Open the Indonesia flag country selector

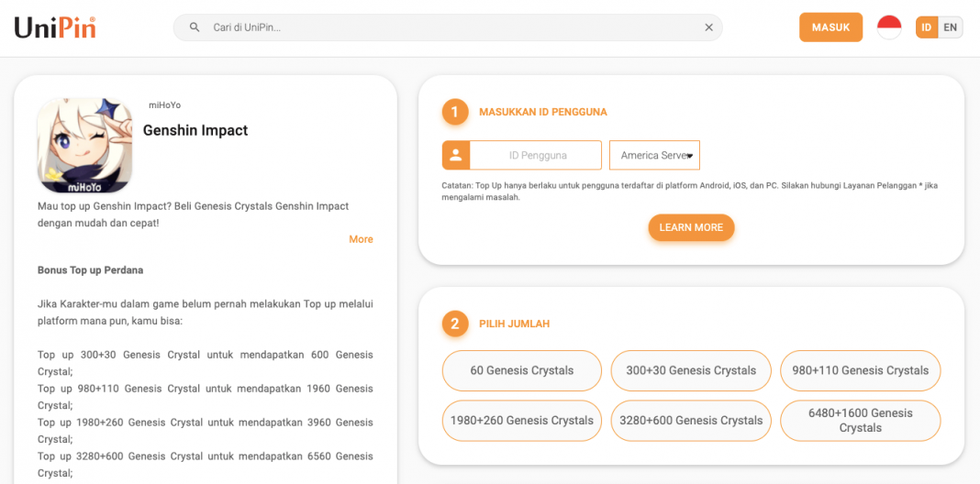click(x=889, y=27)
